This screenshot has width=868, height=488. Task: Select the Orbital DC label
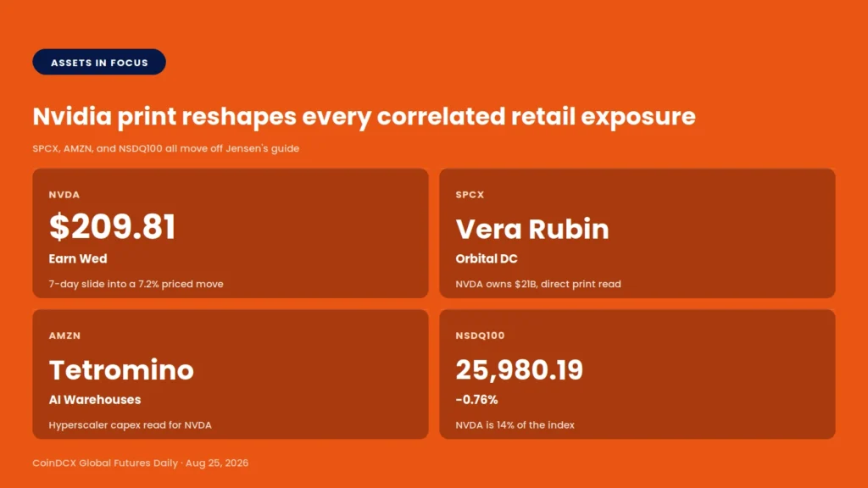(487, 258)
